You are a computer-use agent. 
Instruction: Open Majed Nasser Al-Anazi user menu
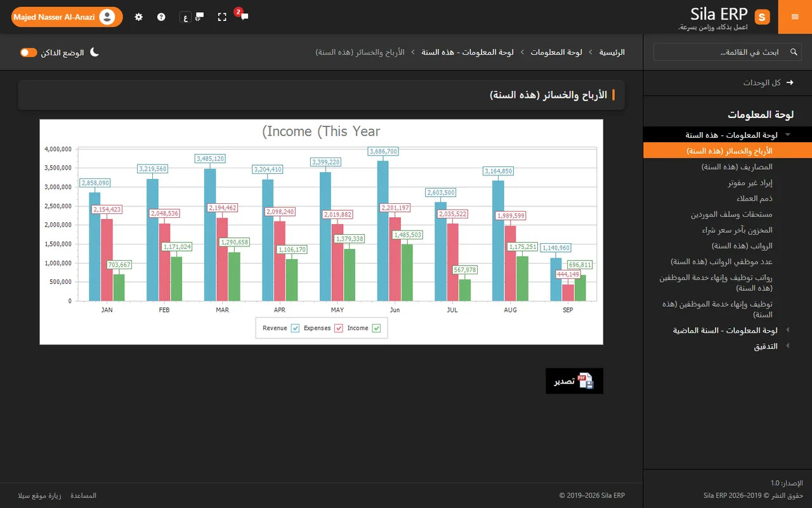[67, 17]
